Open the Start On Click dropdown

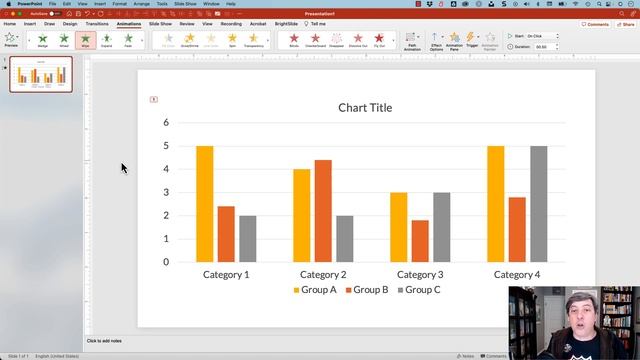tap(542, 36)
